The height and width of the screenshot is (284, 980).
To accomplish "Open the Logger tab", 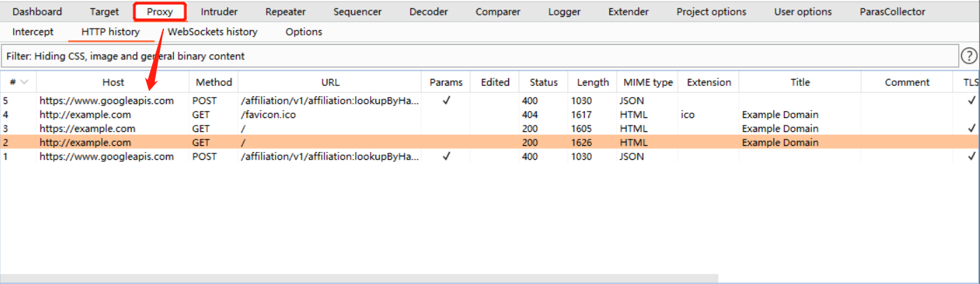I will 564,11.
